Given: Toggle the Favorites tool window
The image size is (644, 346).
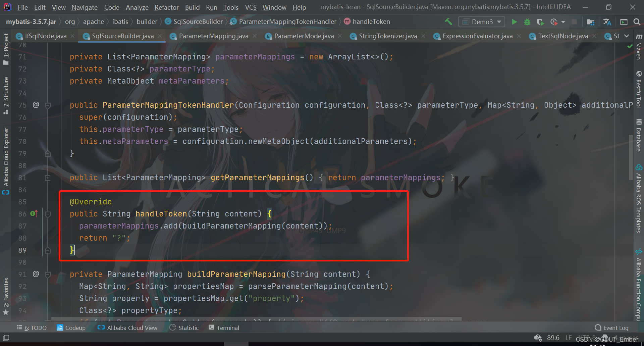Looking at the screenshot, I should coord(6,297).
